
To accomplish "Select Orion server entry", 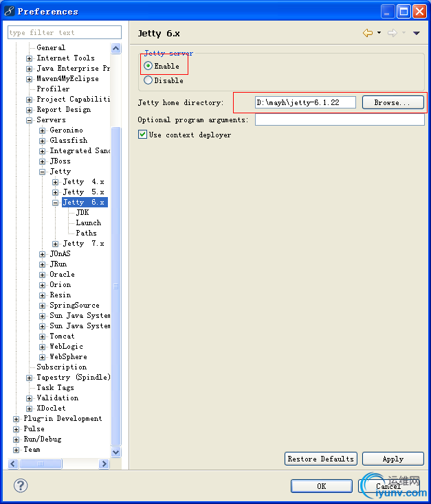I will click(60, 284).
